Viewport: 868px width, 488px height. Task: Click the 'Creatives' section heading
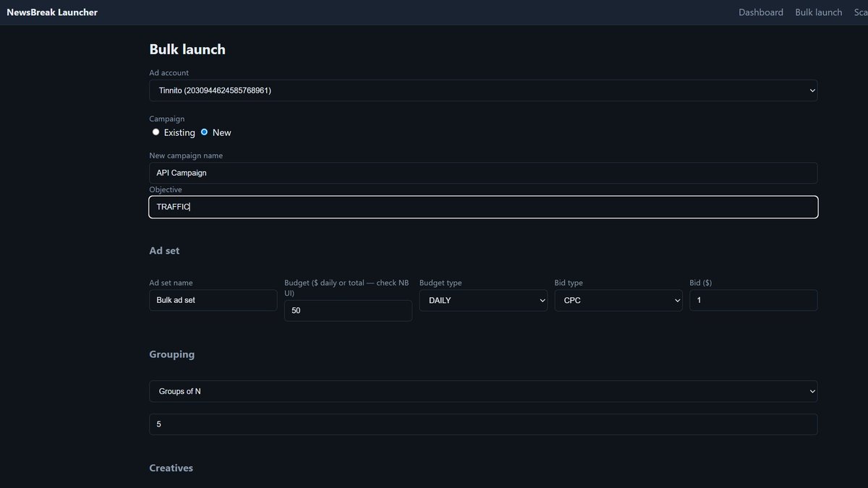coord(171,468)
